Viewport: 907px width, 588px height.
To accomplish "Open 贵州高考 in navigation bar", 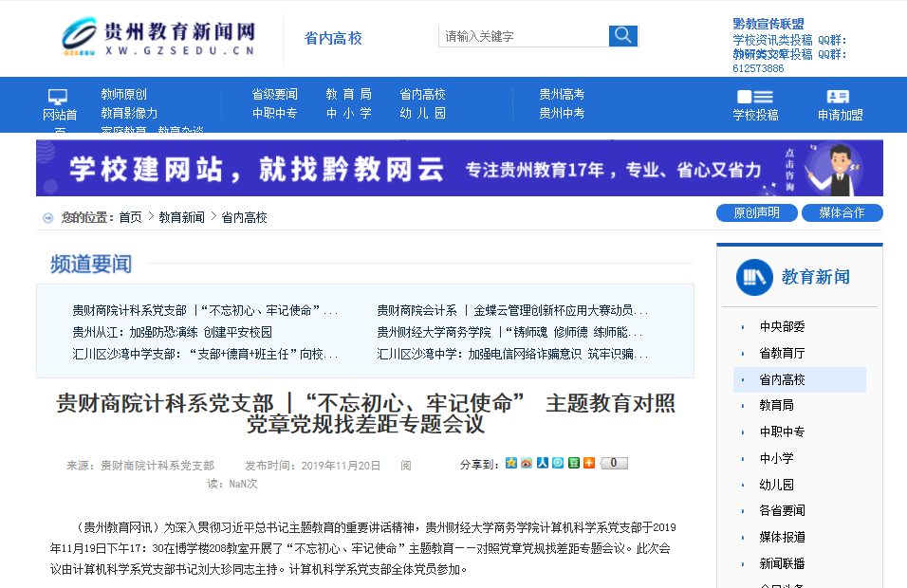I will click(x=562, y=94).
